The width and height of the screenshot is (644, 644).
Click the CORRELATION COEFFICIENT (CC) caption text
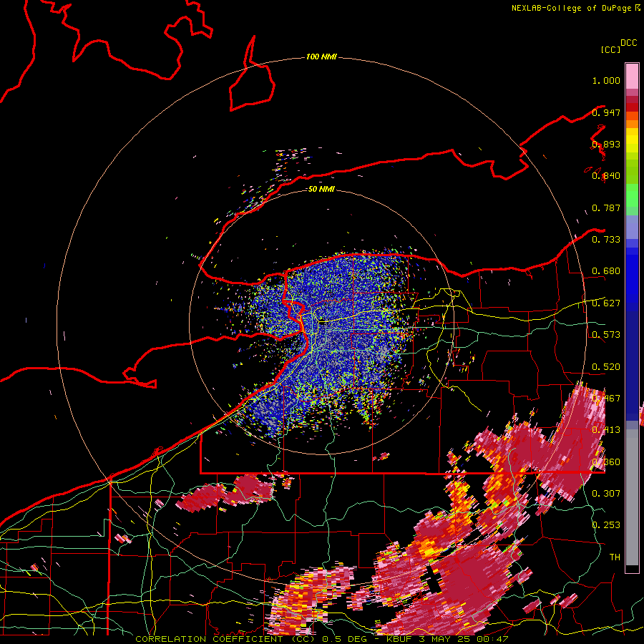226,639
